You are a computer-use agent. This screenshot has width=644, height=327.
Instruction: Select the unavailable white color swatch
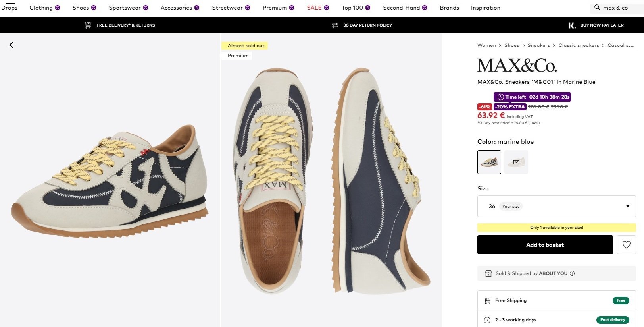(x=516, y=162)
